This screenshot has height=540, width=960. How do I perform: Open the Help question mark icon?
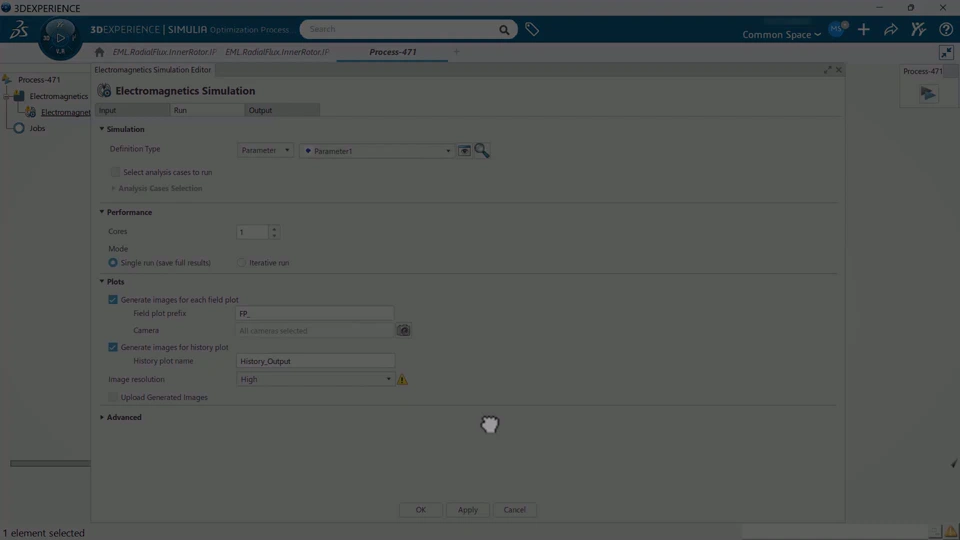pos(946,29)
